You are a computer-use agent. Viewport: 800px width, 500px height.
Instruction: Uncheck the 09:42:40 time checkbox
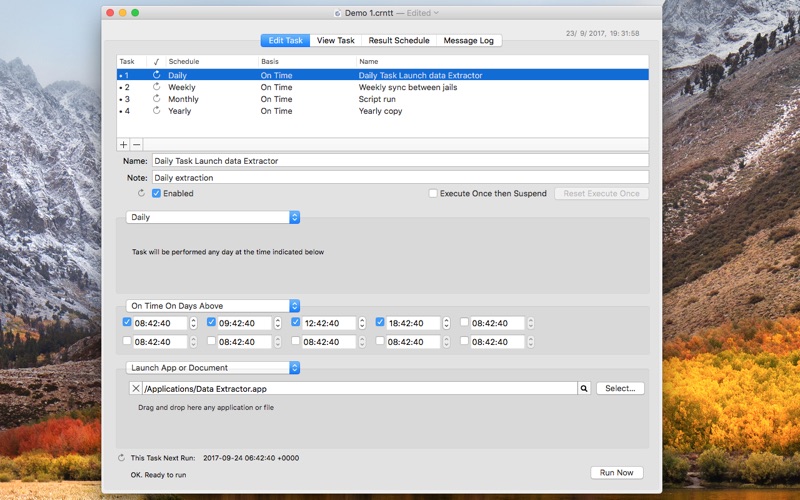[x=211, y=322]
